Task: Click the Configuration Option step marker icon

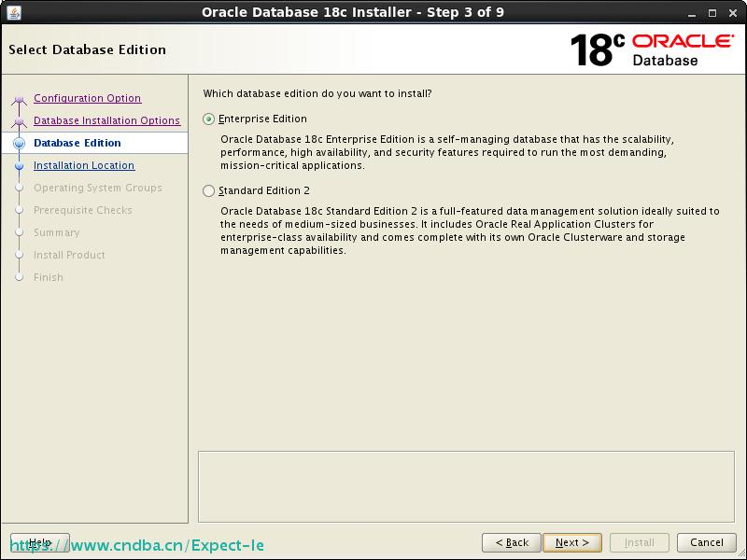Action: (19, 100)
